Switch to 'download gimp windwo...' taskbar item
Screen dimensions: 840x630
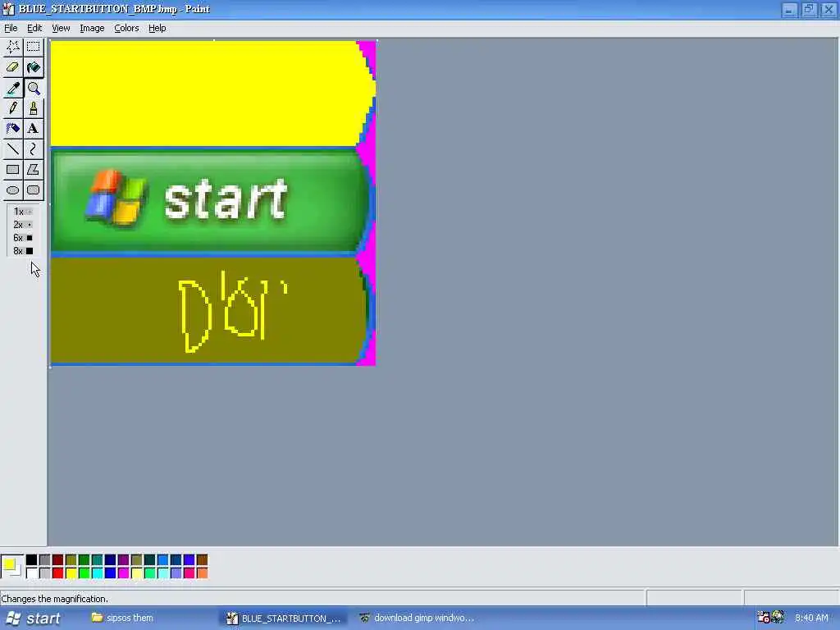417,618
